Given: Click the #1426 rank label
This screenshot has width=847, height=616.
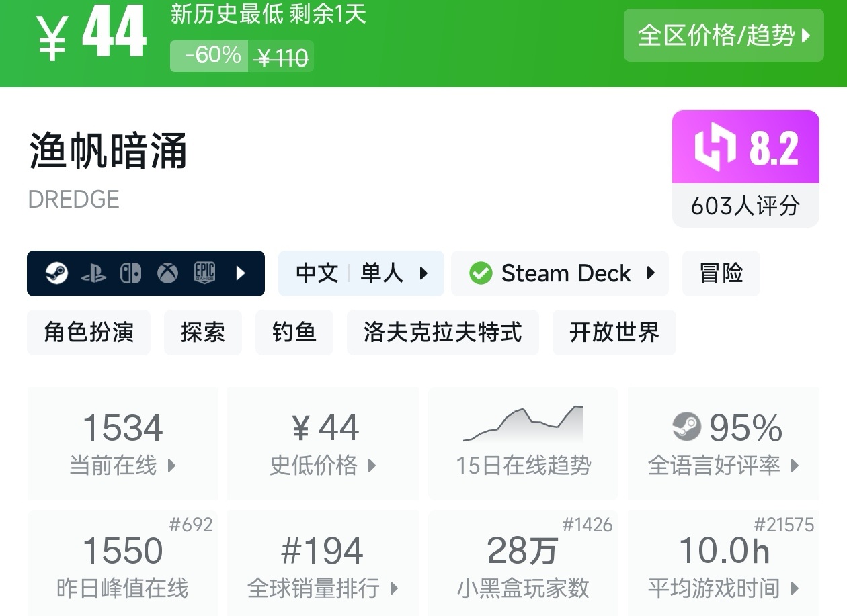Looking at the screenshot, I should pos(588,525).
